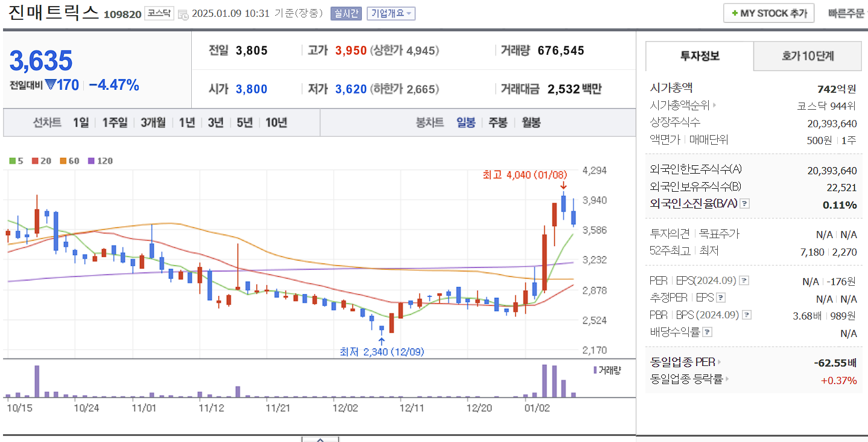
Task: Click the 3.68배 PBR value
Action: pyautogui.click(x=806, y=315)
